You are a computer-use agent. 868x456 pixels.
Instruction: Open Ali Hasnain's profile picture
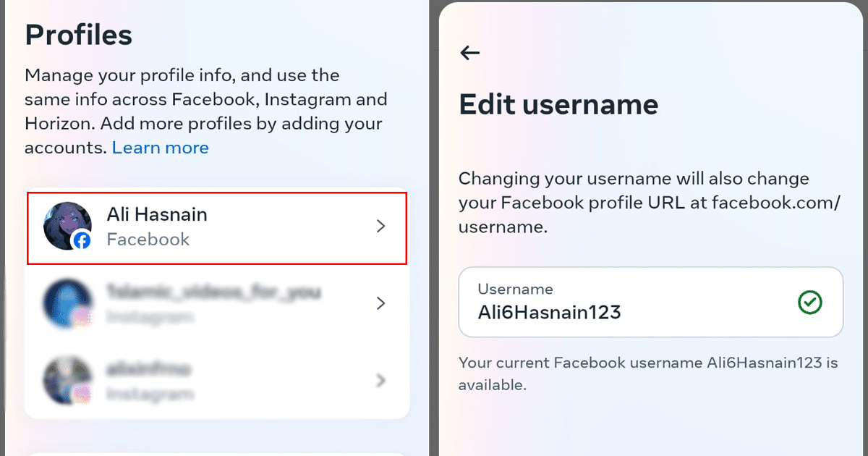pos(65,224)
